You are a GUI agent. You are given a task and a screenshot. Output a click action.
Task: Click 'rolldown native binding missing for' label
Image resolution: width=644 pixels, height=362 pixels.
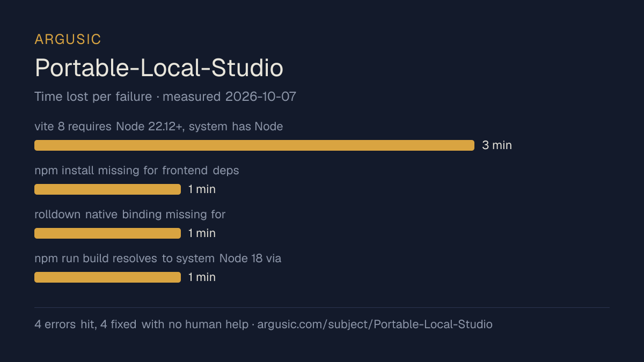tap(130, 215)
